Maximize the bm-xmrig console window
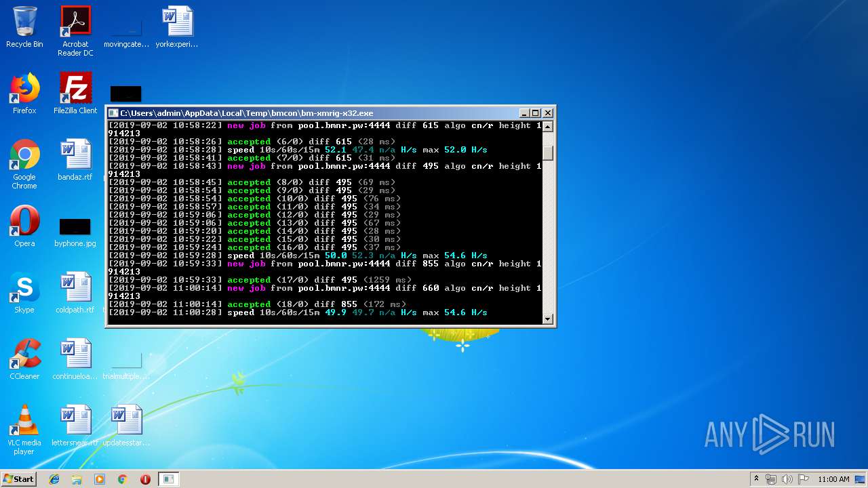Viewport: 868px width, 488px height. (536, 113)
